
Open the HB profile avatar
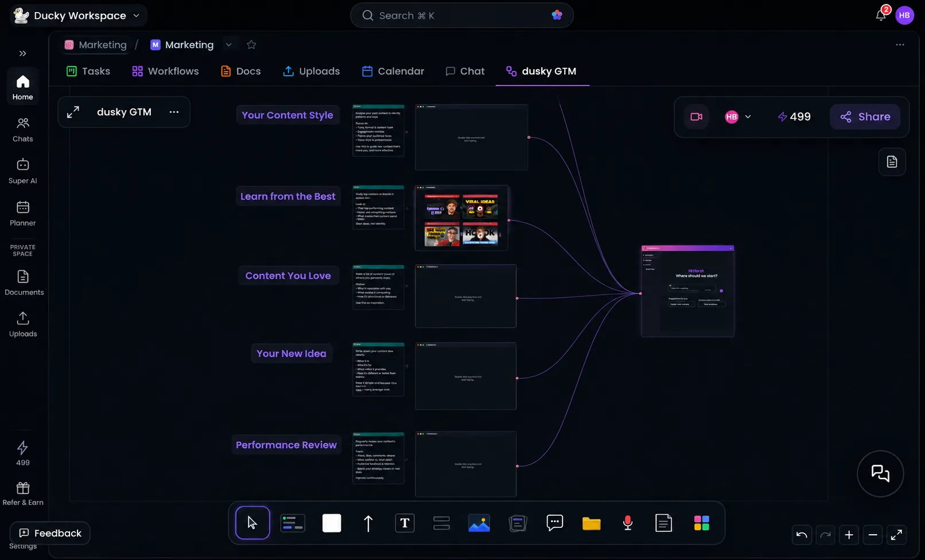point(904,15)
